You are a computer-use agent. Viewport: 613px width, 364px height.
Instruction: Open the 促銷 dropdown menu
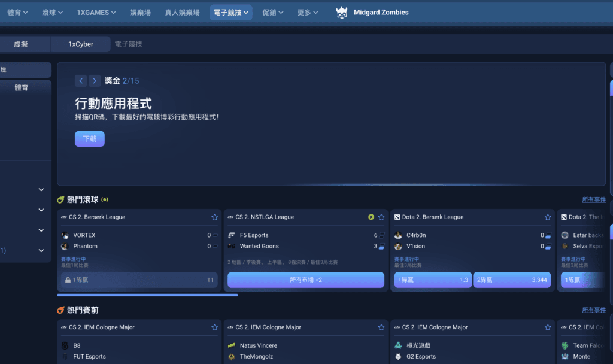click(273, 13)
